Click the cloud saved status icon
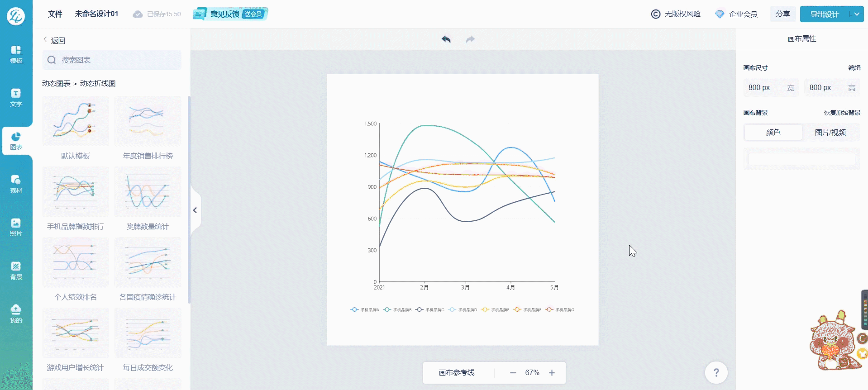Image resolution: width=868 pixels, height=390 pixels. (138, 14)
